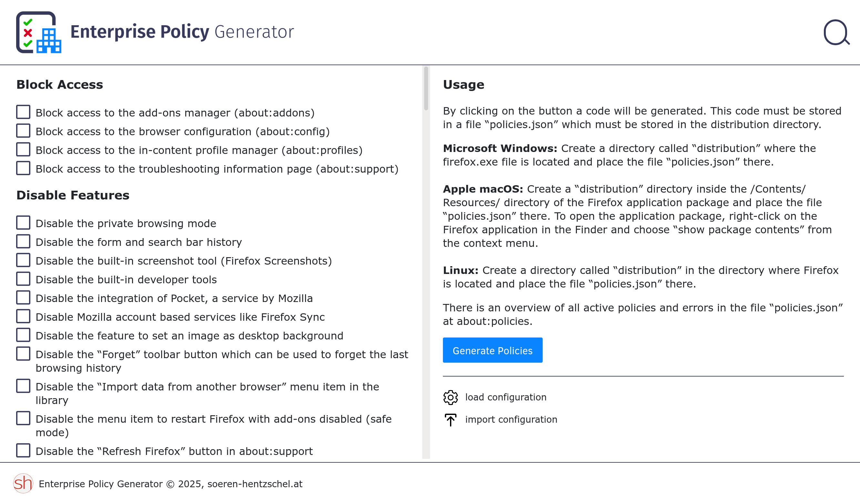Screen dimensions: 860x504
Task: Enable disabling the Refresh Firefox button
Action: pyautogui.click(x=23, y=450)
